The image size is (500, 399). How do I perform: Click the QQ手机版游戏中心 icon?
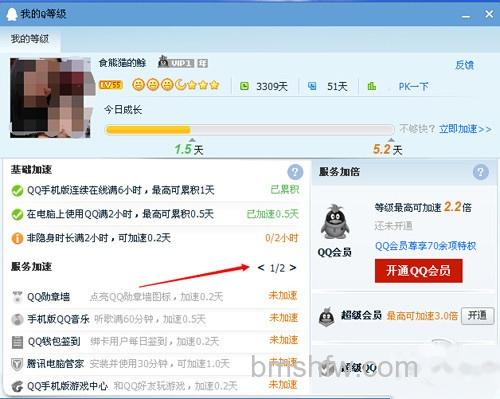pos(17,387)
